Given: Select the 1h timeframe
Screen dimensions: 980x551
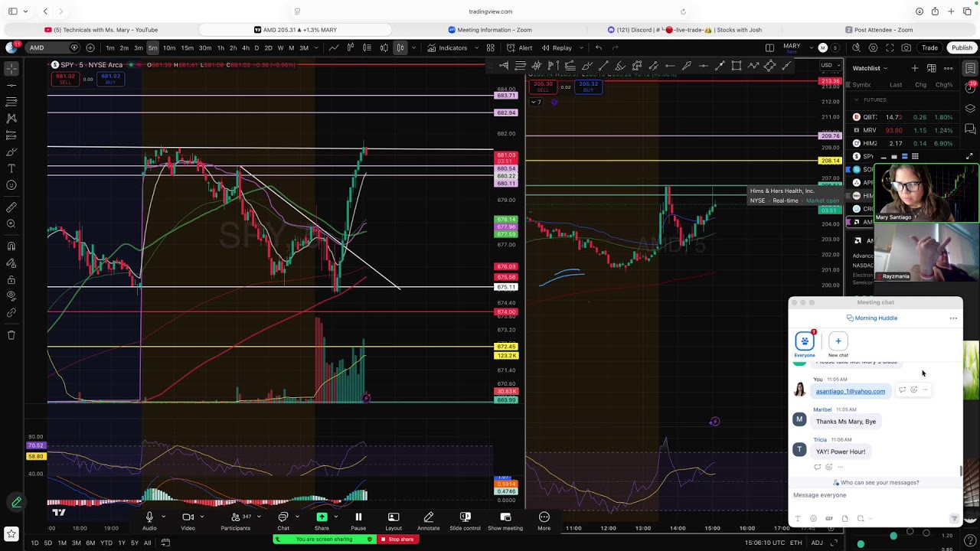Looking at the screenshot, I should (220, 48).
